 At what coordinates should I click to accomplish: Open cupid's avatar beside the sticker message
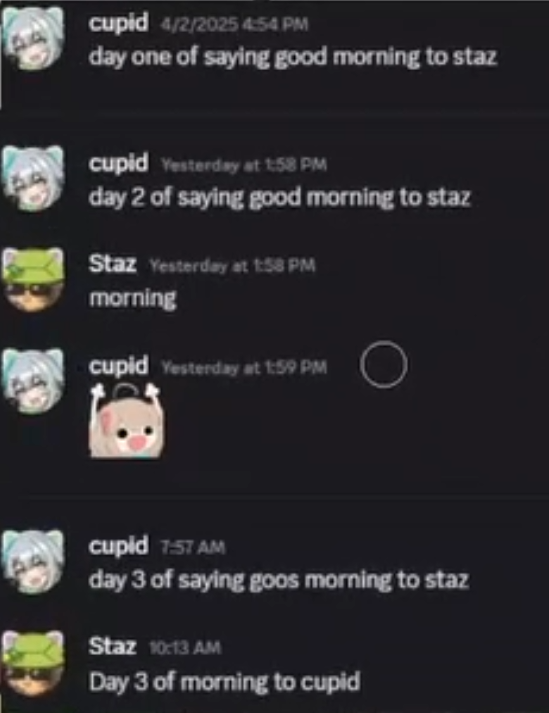point(33,381)
